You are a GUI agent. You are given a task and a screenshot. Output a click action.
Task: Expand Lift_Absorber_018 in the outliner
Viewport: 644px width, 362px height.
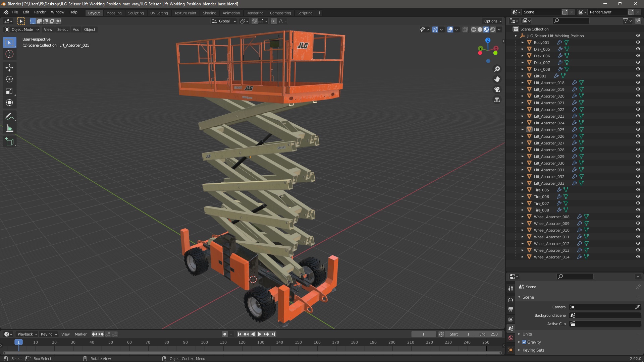coord(522,83)
